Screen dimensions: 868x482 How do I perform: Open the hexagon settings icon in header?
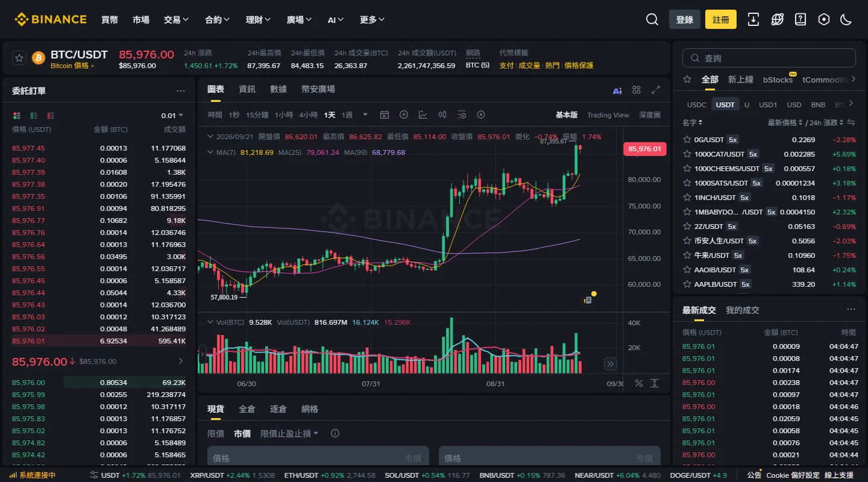click(824, 19)
